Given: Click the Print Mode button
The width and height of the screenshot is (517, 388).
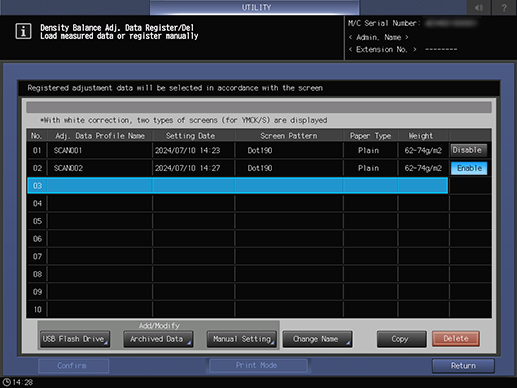Looking at the screenshot, I should pos(258,365).
